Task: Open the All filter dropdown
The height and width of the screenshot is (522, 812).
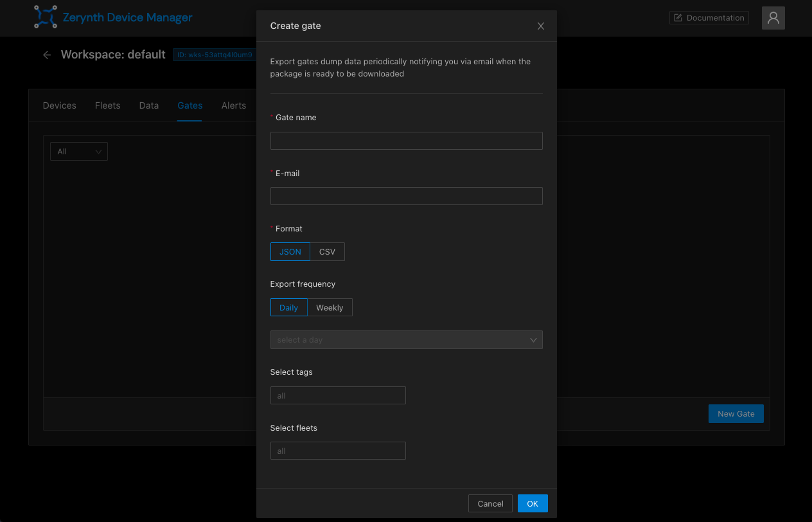Action: (79, 152)
